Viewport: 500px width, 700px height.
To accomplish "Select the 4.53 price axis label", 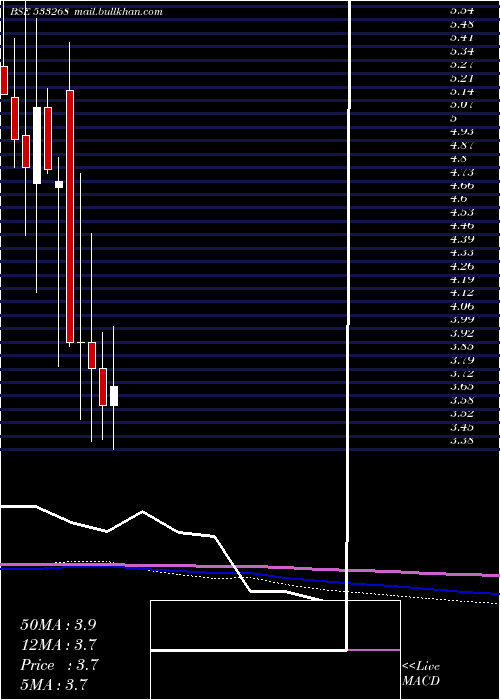I will coord(462,212).
